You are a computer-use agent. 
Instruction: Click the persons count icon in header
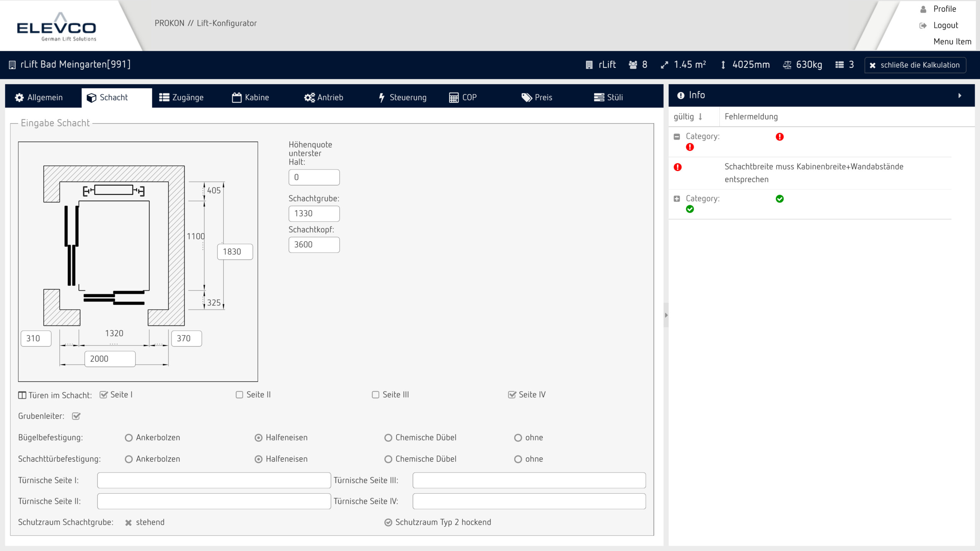tap(633, 65)
